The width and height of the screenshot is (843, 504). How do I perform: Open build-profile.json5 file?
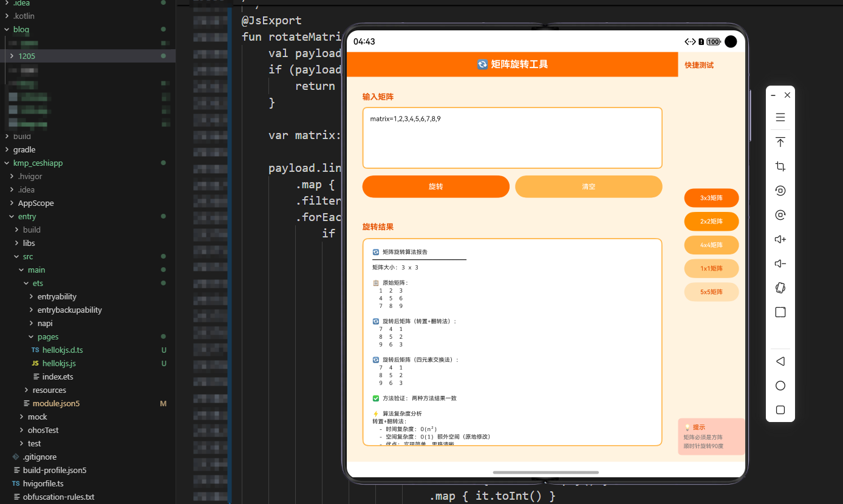pyautogui.click(x=55, y=470)
